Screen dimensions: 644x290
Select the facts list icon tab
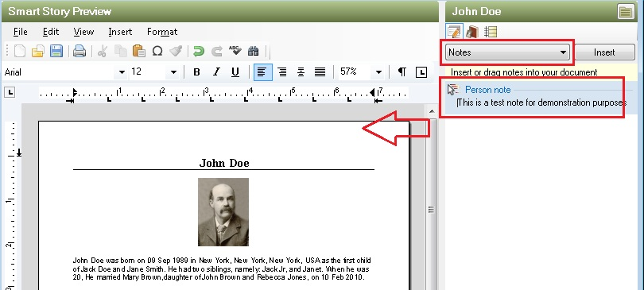[x=491, y=32]
